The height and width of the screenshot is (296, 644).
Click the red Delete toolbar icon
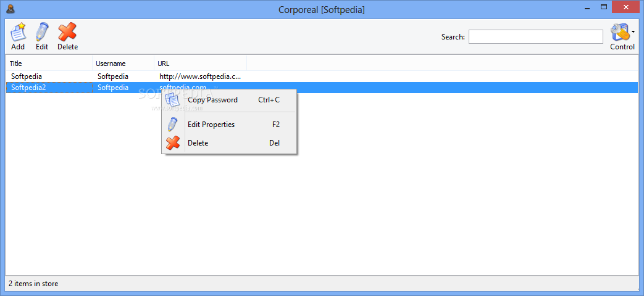point(67,32)
